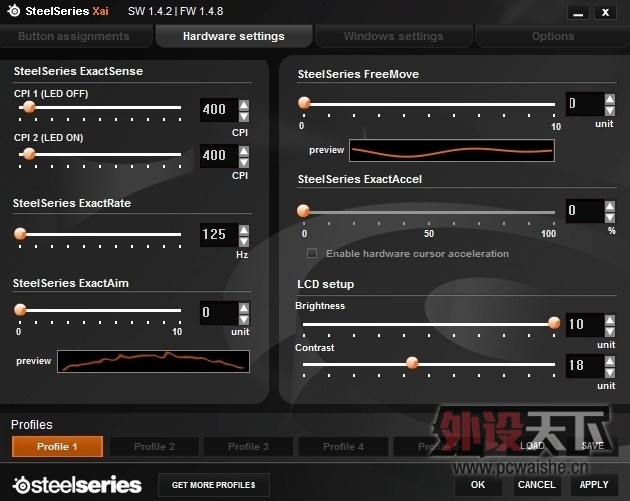
Task: Decrease LCD Contrast with down arrow
Action: 610,372
